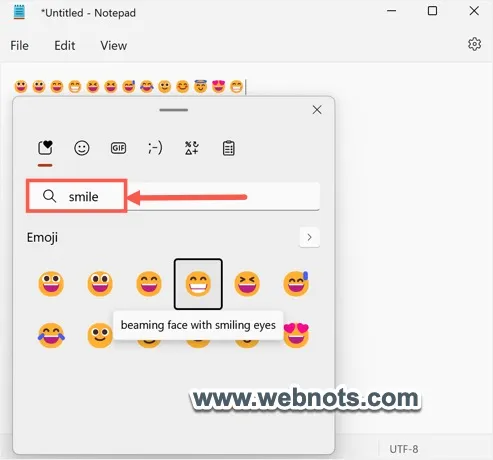The image size is (493, 460).
Task: Click the heart-eyes emoji in Notepad text
Action: [x=219, y=87]
